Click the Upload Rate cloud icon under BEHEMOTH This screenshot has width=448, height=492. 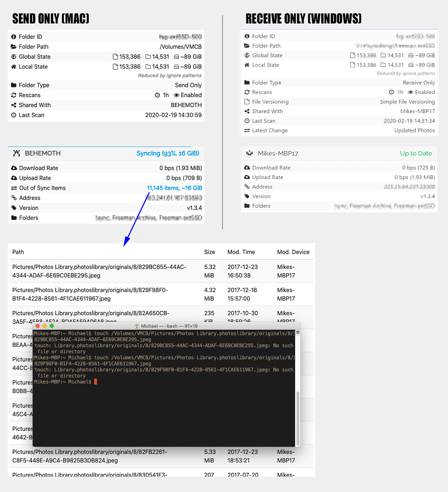click(x=14, y=178)
